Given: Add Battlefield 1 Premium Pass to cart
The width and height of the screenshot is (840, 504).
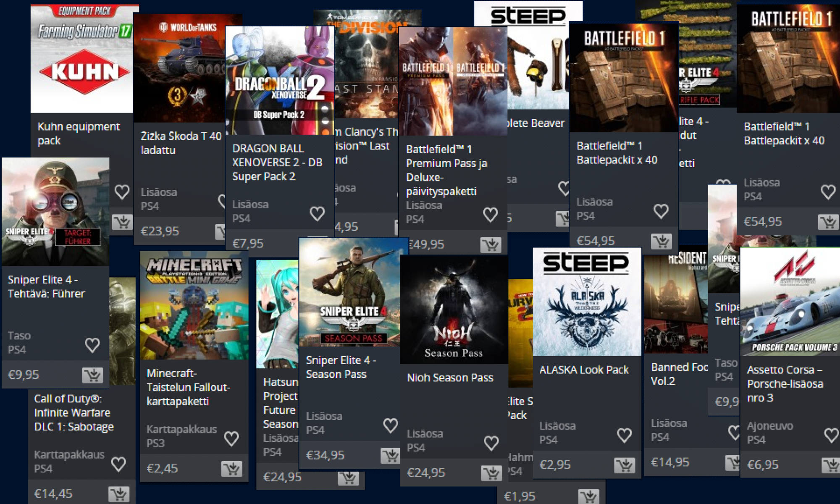Looking at the screenshot, I should click(x=491, y=244).
